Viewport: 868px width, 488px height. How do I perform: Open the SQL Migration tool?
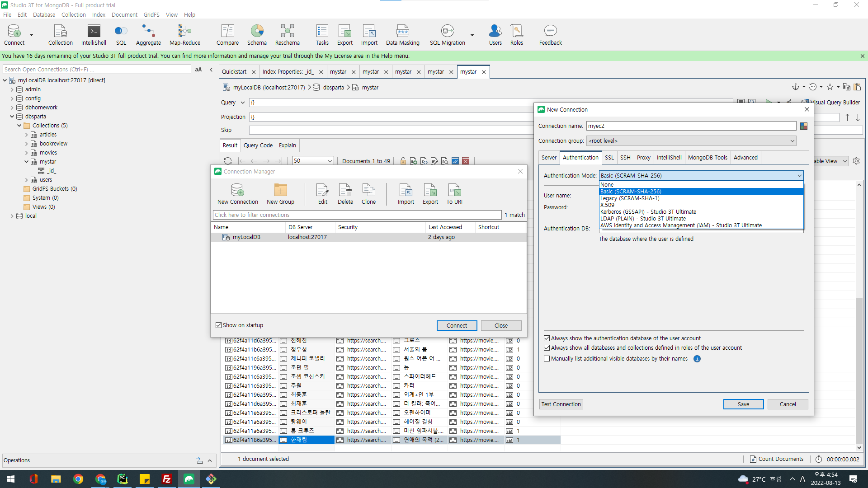(x=447, y=35)
